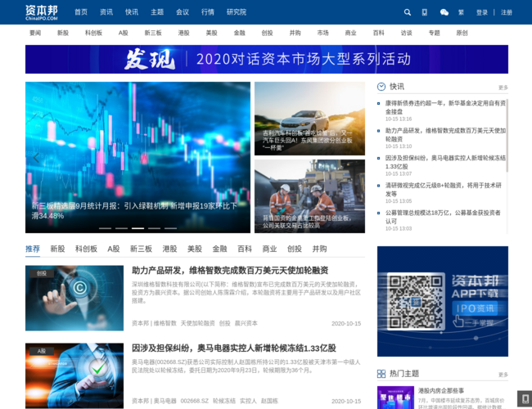This screenshot has width=532, height=409.
Task: Switch to 商业 content tab
Action: point(269,249)
